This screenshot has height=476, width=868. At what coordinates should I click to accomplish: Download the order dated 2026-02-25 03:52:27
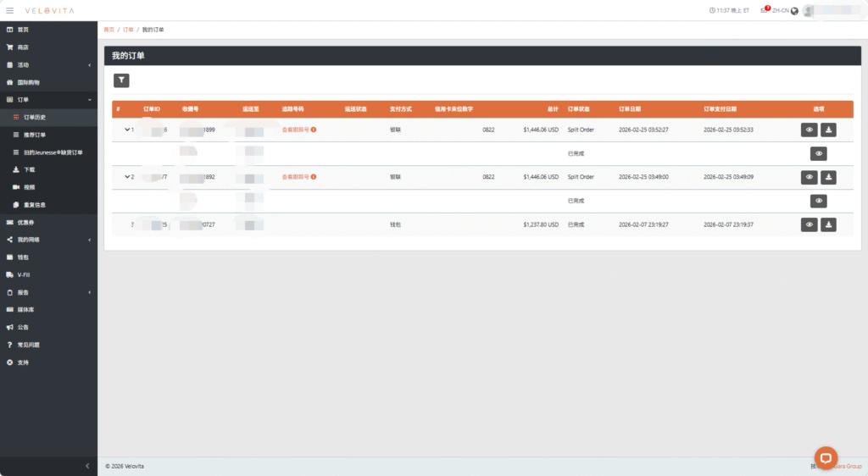point(829,130)
